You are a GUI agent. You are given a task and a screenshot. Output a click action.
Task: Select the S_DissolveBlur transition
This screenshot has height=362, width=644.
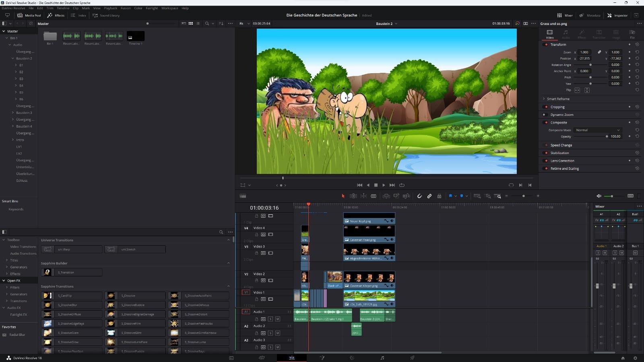click(71, 305)
